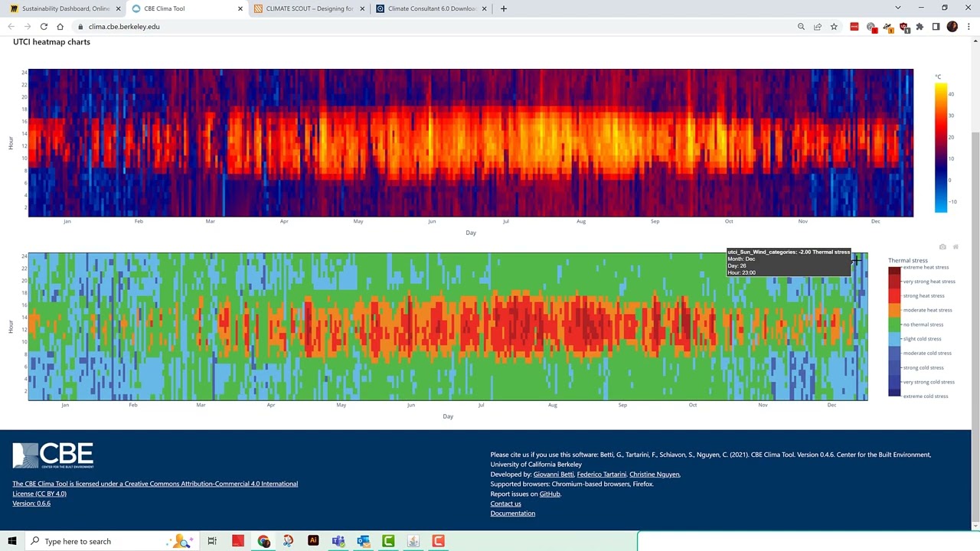Open Federico Tartarini developer link
The image size is (980, 551).
click(601, 474)
